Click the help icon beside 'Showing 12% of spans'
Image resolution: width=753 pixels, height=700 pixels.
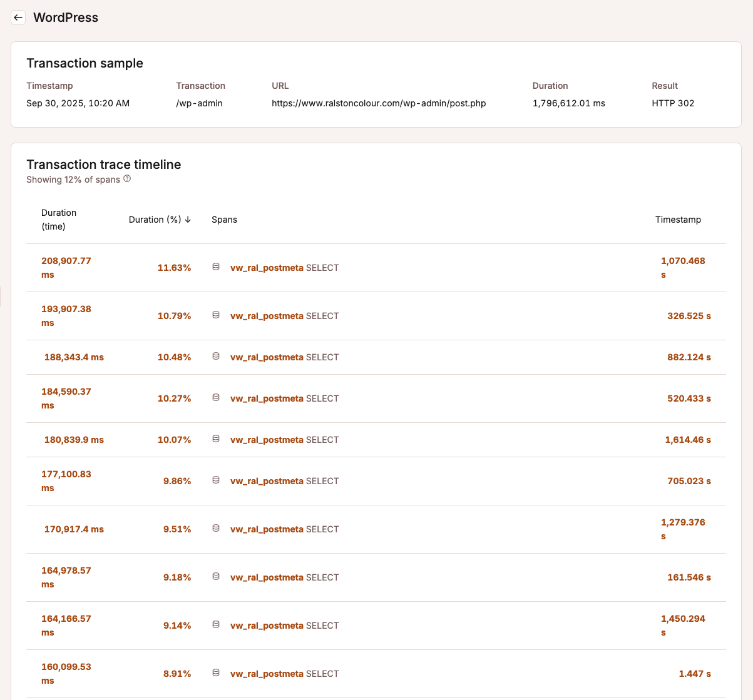127,179
